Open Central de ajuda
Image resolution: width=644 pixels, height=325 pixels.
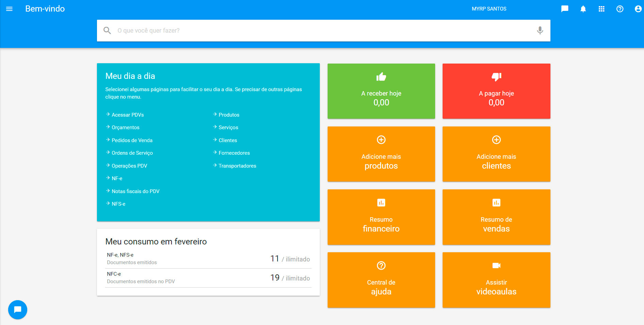[381, 280]
